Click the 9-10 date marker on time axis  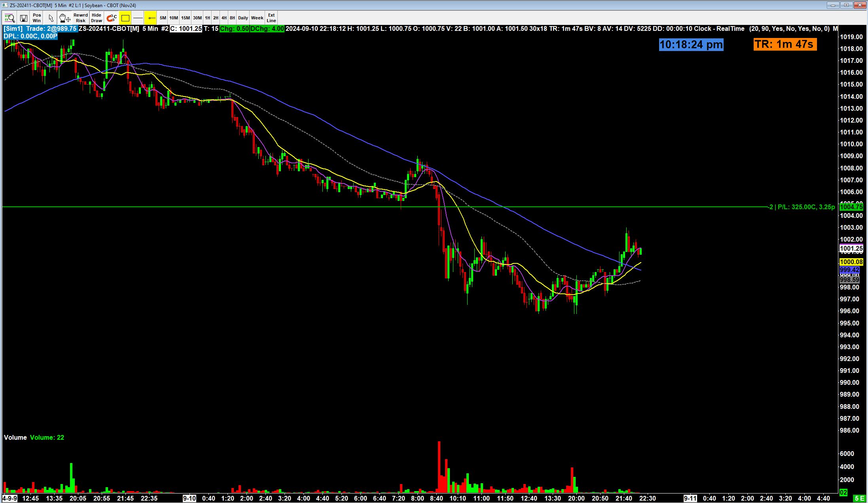tap(189, 498)
